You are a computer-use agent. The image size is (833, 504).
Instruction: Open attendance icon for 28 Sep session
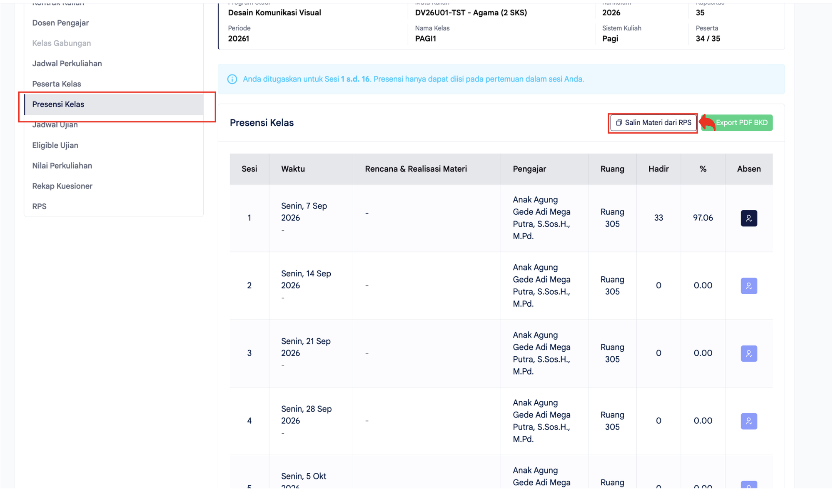pyautogui.click(x=748, y=421)
